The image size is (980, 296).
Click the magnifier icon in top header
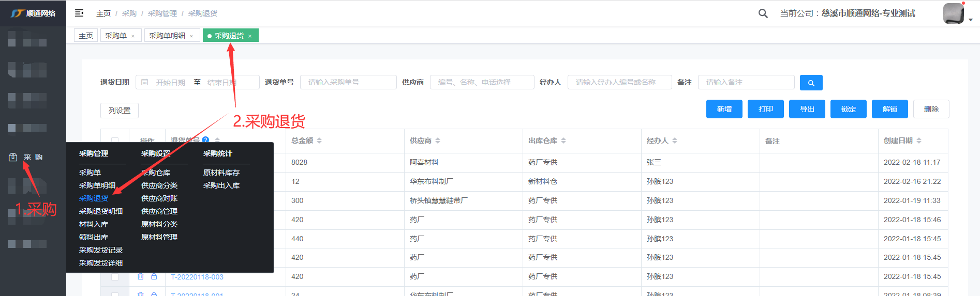(763, 13)
